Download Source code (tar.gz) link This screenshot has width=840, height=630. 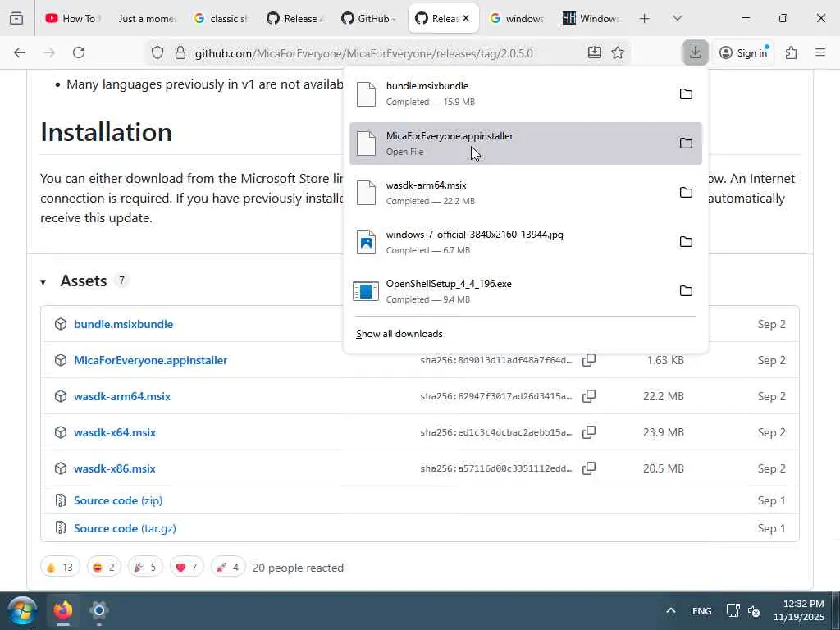point(125,528)
